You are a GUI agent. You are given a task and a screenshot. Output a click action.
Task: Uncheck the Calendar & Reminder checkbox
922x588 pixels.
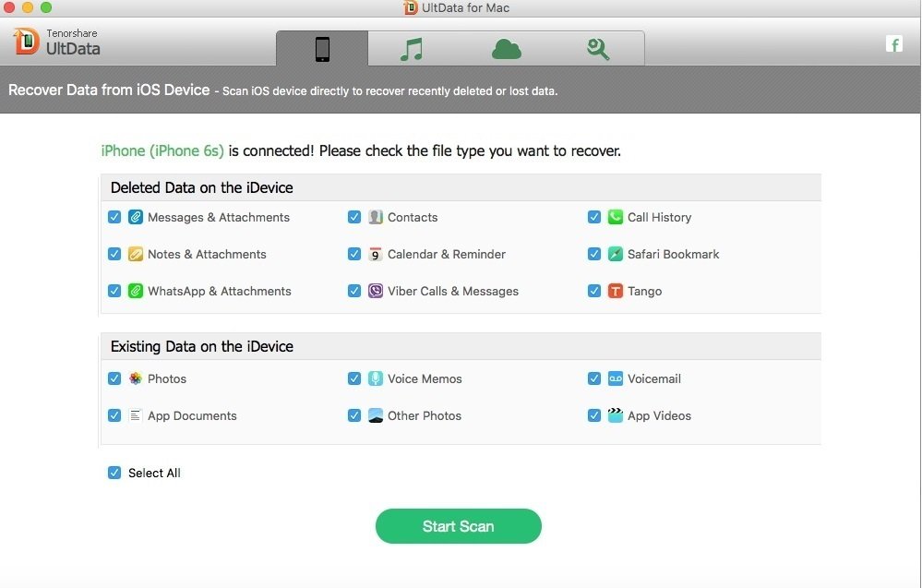pos(354,254)
